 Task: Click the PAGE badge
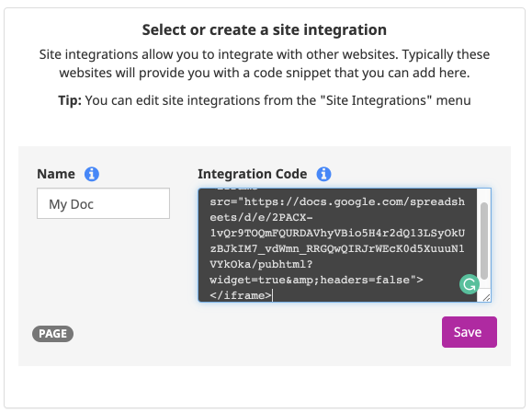(53, 334)
